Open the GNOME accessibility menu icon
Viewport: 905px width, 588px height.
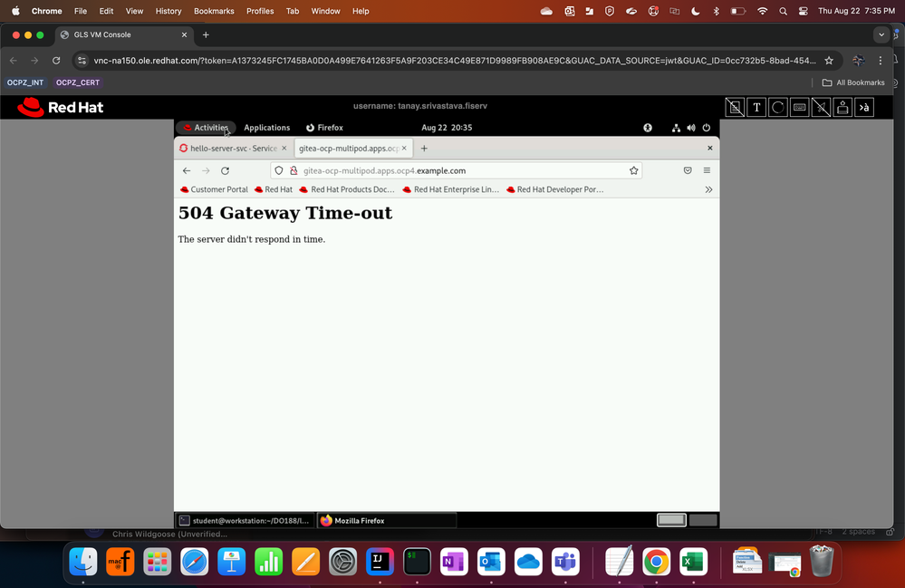pyautogui.click(x=648, y=128)
